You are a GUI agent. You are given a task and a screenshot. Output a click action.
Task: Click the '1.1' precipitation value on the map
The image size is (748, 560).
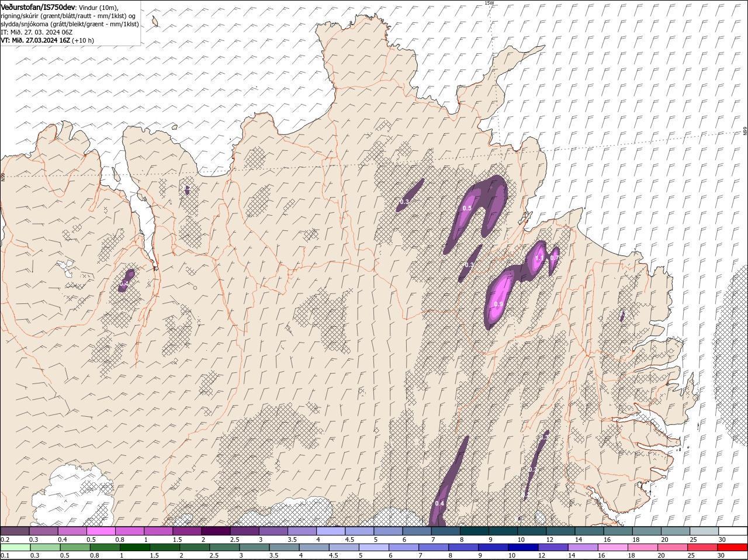(539, 258)
